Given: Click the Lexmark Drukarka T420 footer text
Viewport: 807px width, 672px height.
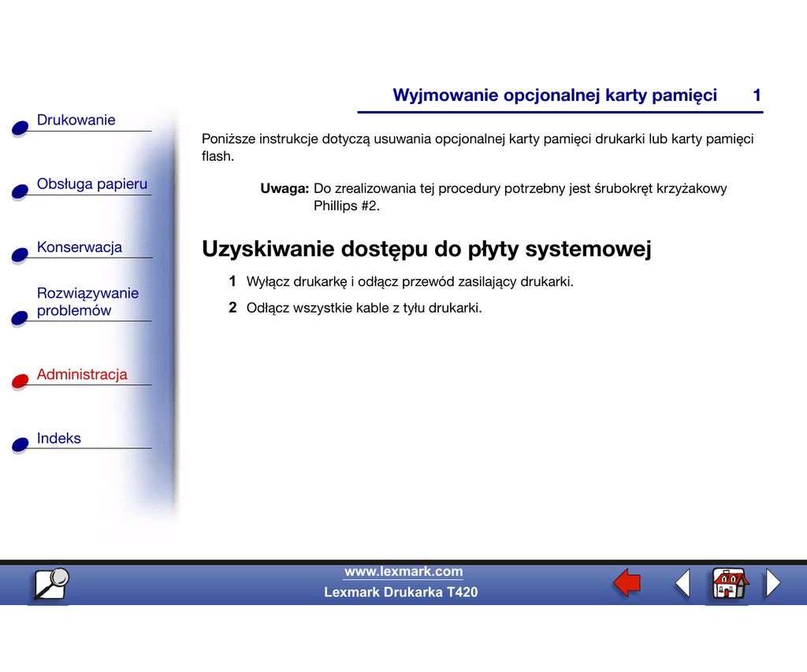Looking at the screenshot, I should click(400, 592).
